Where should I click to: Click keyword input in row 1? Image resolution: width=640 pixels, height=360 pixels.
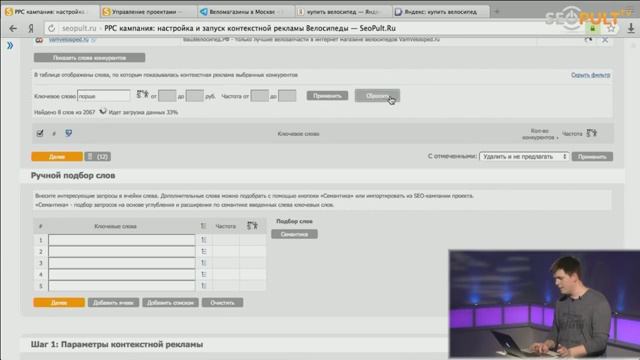click(122, 240)
